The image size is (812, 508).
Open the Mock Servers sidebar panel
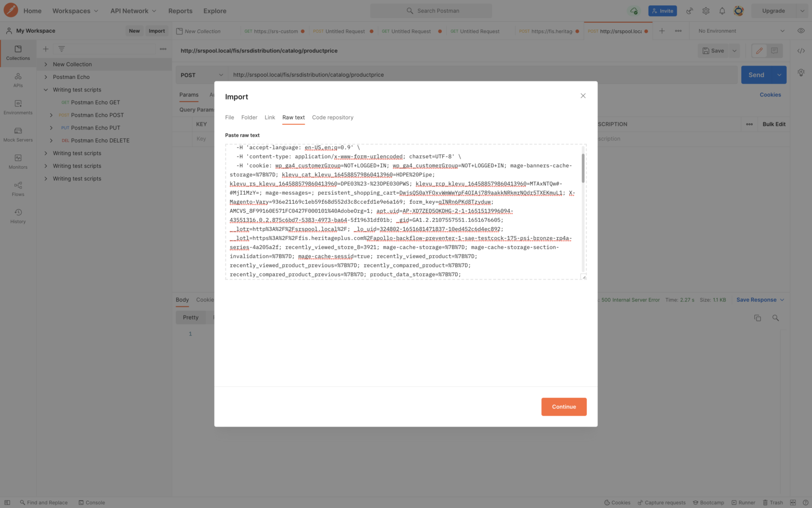click(x=18, y=135)
